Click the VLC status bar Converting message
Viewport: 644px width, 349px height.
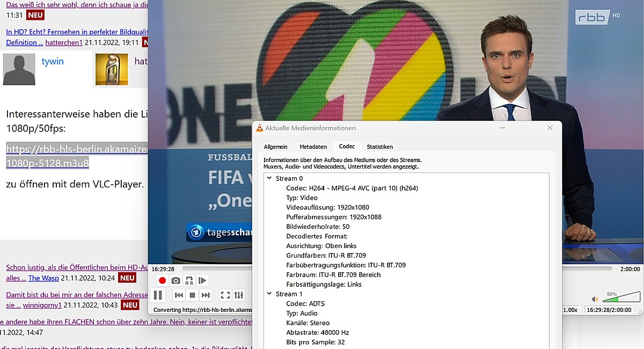tap(203, 310)
